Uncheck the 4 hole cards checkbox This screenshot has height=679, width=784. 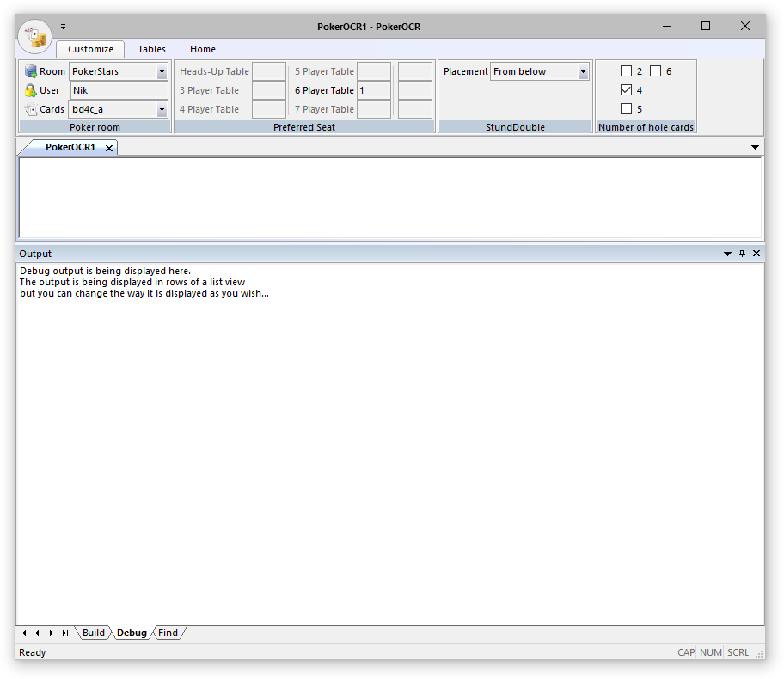pos(626,90)
